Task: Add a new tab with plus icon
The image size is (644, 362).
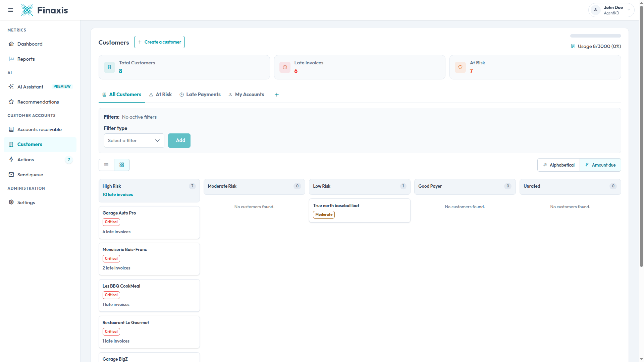Action: [277, 95]
